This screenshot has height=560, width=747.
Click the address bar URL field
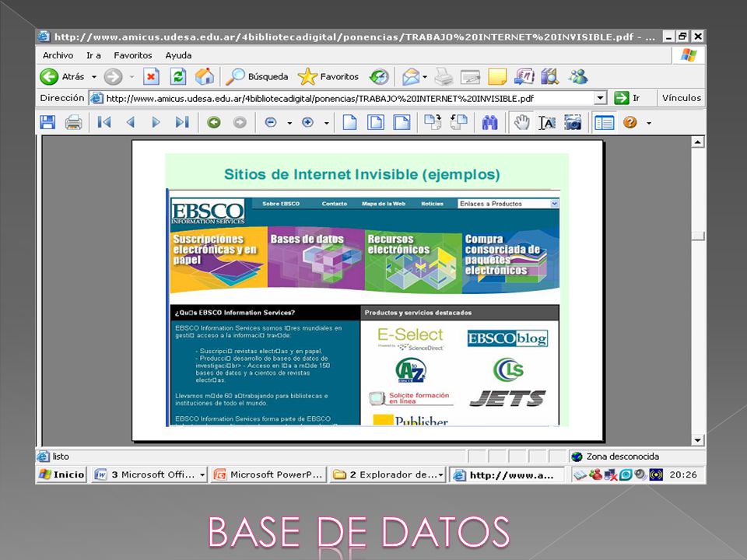(x=342, y=98)
